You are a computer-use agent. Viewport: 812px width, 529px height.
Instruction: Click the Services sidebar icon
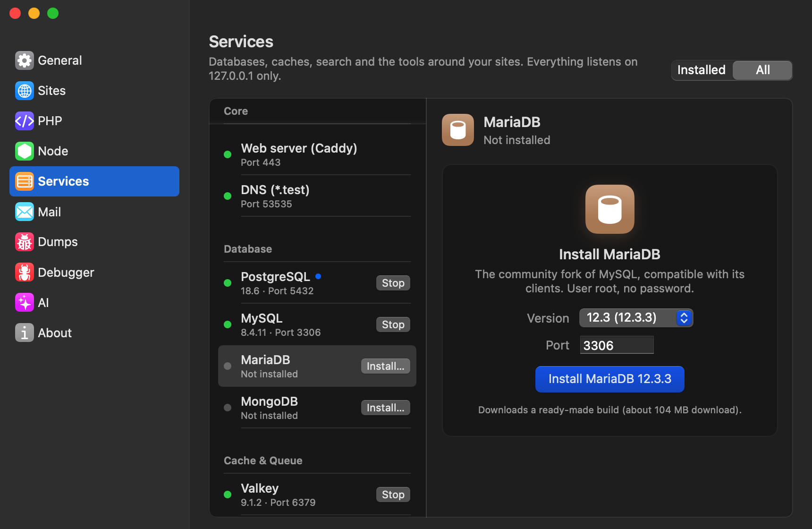(25, 181)
